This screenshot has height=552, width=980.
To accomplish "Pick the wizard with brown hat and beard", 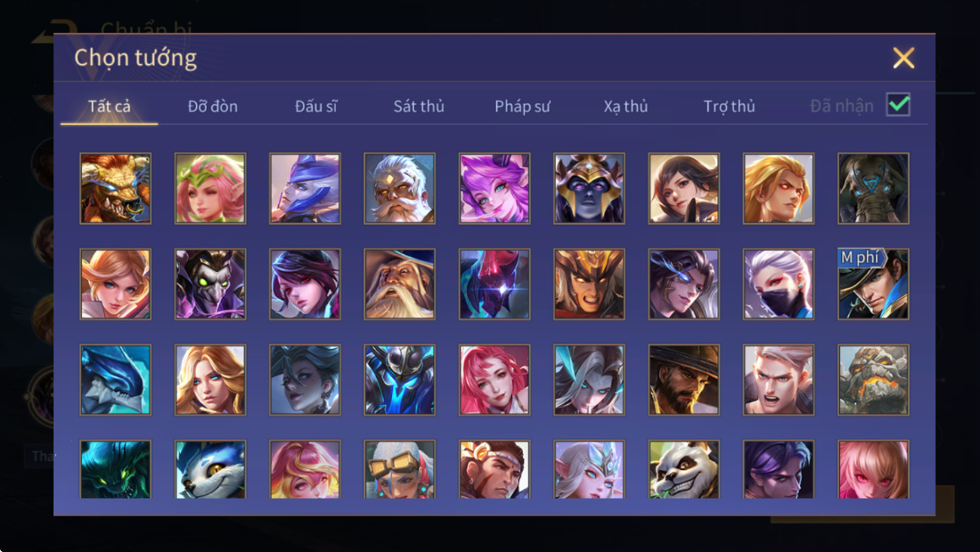I will [400, 284].
